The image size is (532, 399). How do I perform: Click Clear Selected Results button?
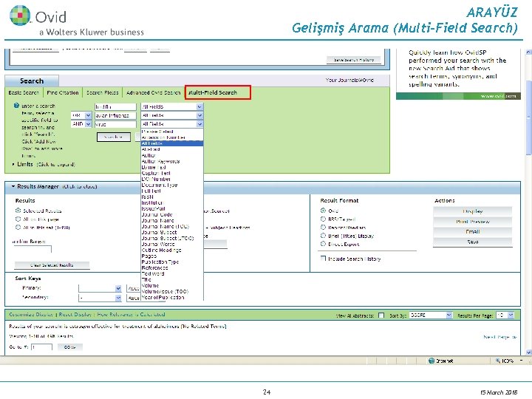52,265
